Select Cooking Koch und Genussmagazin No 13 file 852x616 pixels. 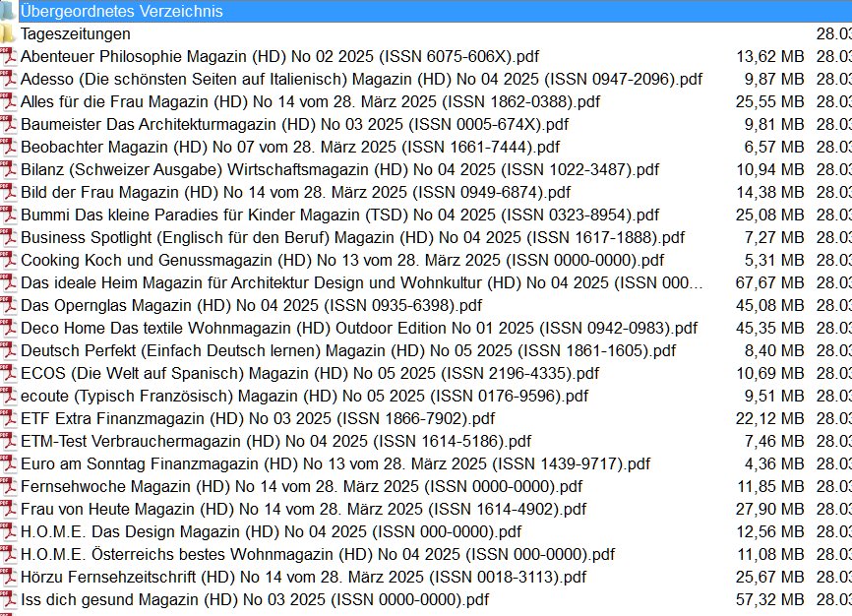(x=342, y=260)
